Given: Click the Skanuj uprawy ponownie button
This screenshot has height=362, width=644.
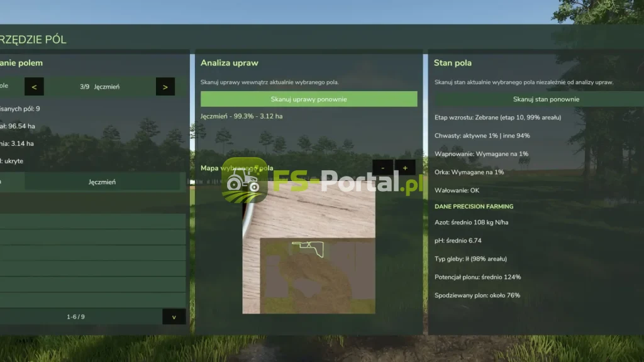Looking at the screenshot, I should pyautogui.click(x=309, y=99).
